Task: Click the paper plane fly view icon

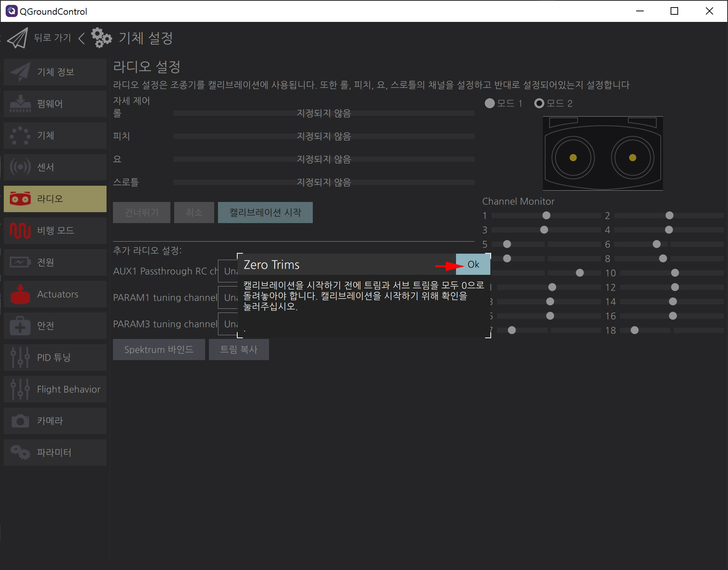Action: coord(17,38)
